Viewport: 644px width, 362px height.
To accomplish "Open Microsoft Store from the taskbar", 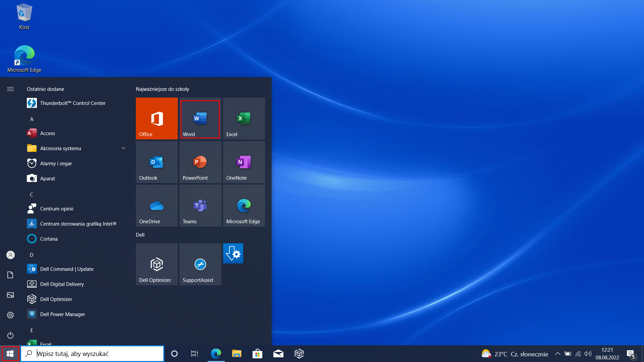I will click(x=257, y=354).
